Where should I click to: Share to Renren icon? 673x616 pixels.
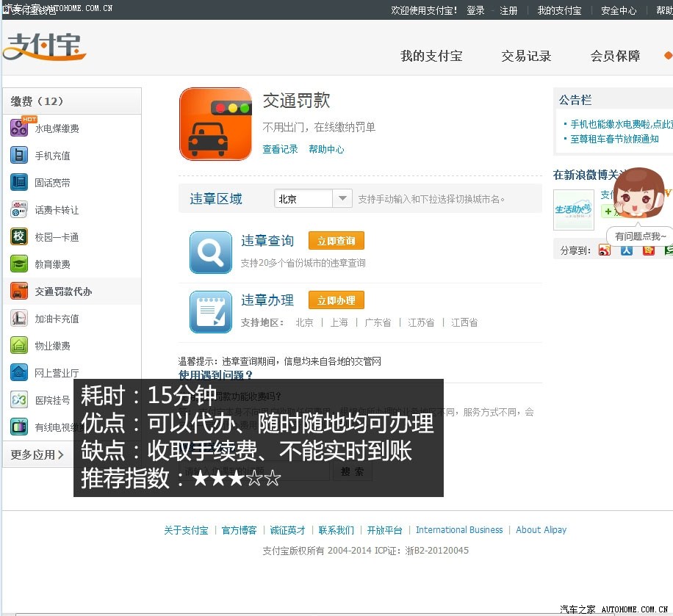point(627,250)
